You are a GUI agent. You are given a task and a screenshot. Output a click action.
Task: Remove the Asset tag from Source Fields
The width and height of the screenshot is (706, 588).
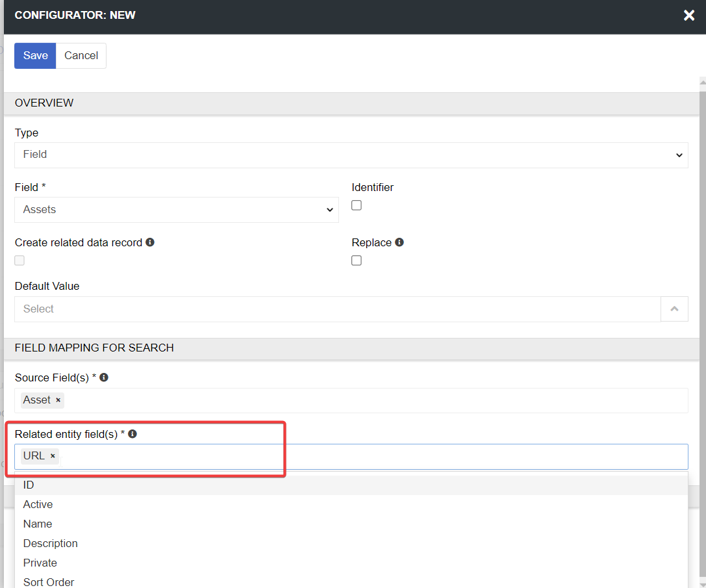click(x=58, y=400)
